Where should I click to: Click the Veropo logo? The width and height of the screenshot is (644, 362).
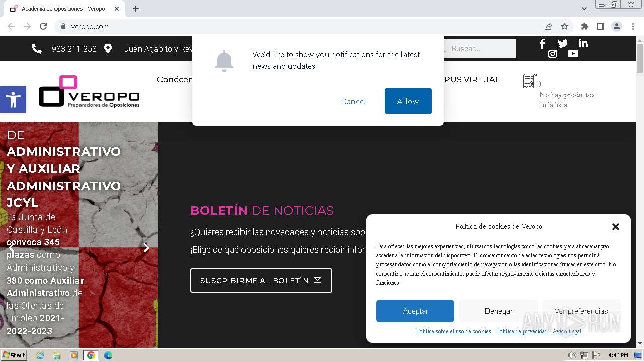(89, 92)
